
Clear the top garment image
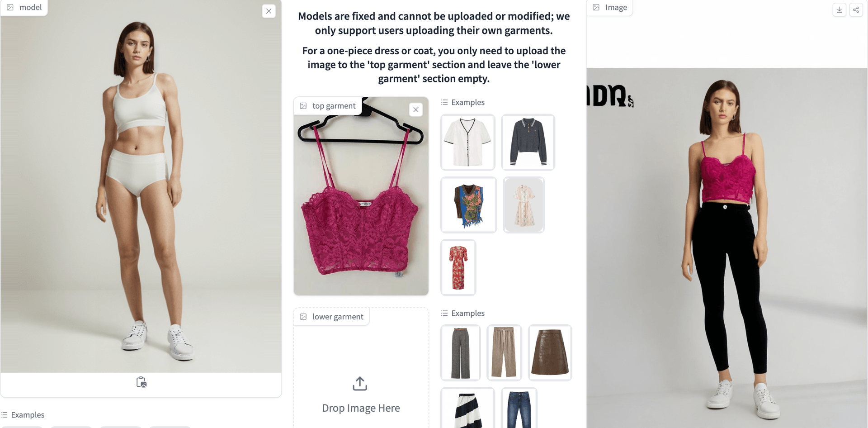point(416,109)
